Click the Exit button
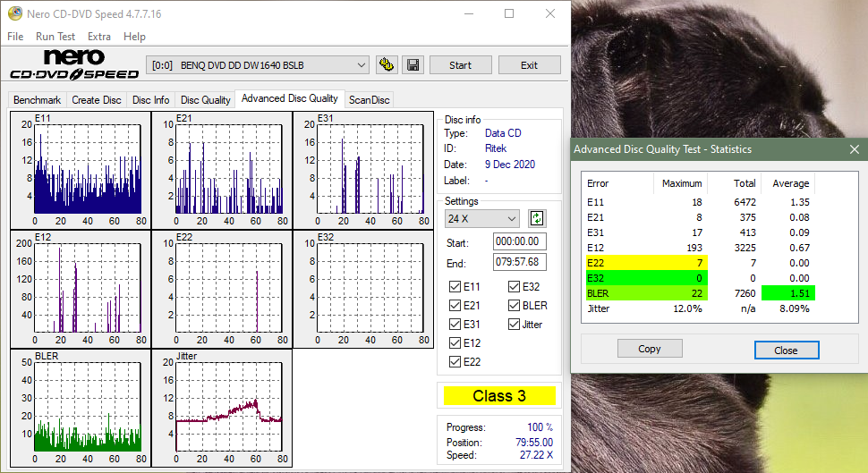Viewport: 868px width, 473px height. tap(529, 65)
